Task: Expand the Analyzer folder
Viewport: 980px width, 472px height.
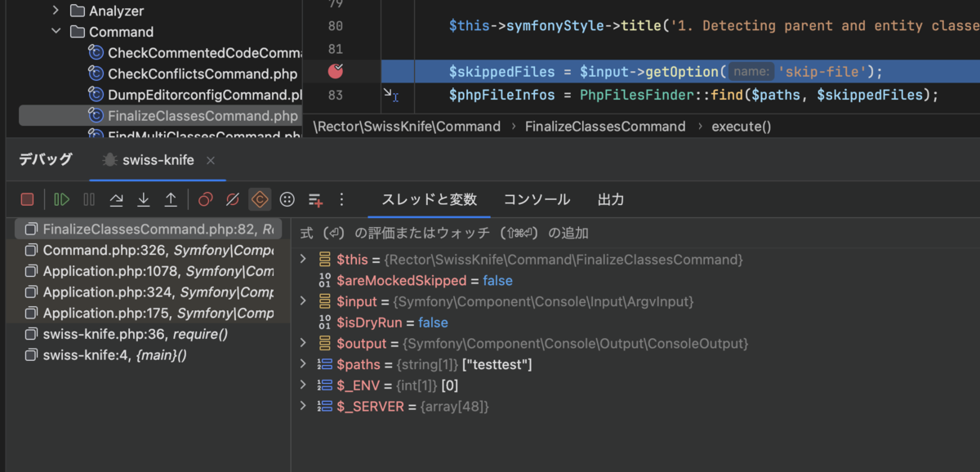Action: [56, 11]
